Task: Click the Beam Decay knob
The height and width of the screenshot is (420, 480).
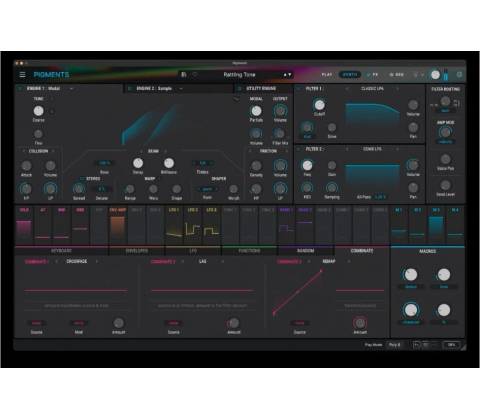Action: coord(138,163)
